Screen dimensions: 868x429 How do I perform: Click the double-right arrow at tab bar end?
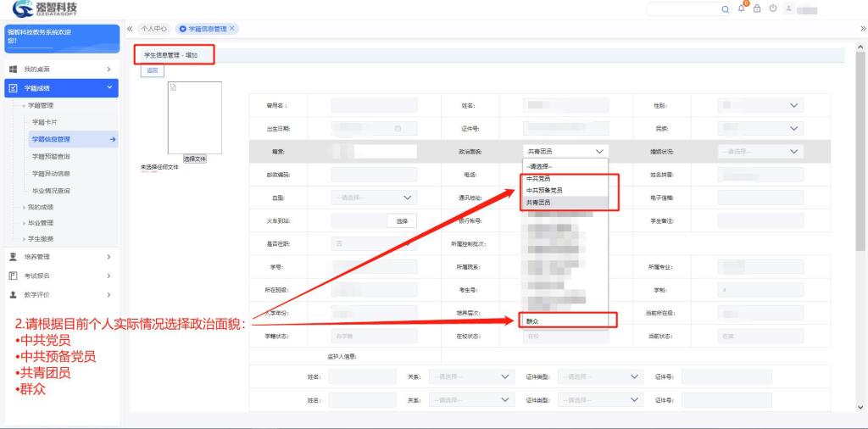coord(862,28)
